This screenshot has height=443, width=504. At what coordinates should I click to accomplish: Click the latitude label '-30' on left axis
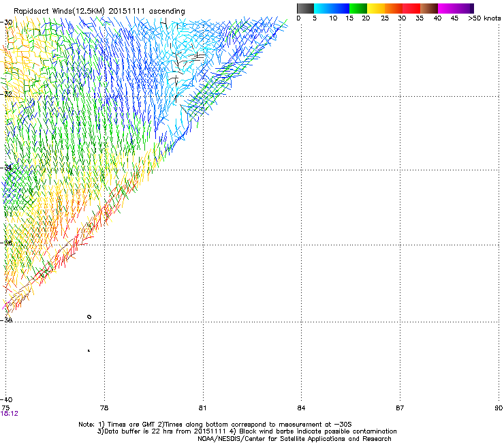[x=7, y=22]
